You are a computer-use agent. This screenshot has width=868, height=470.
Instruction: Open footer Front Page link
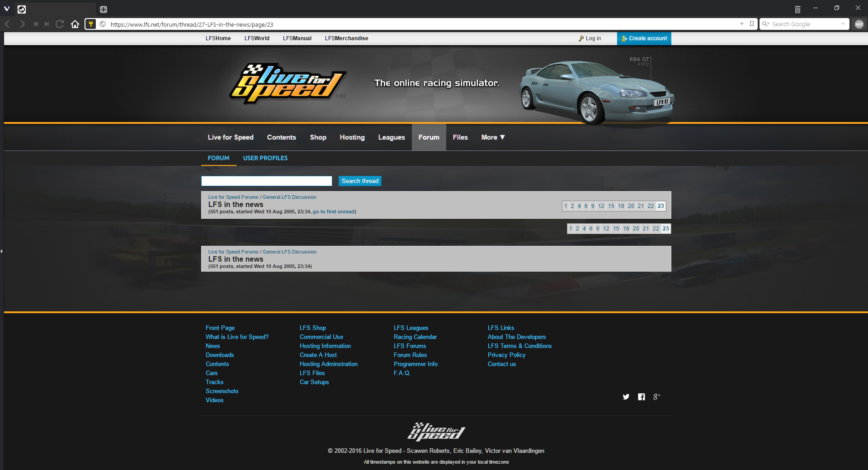click(220, 328)
